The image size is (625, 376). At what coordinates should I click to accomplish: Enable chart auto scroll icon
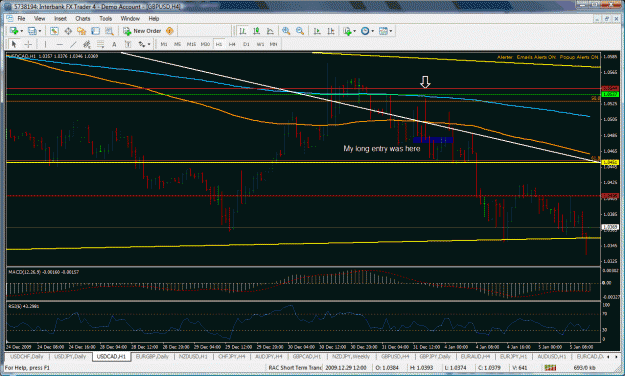click(x=317, y=31)
